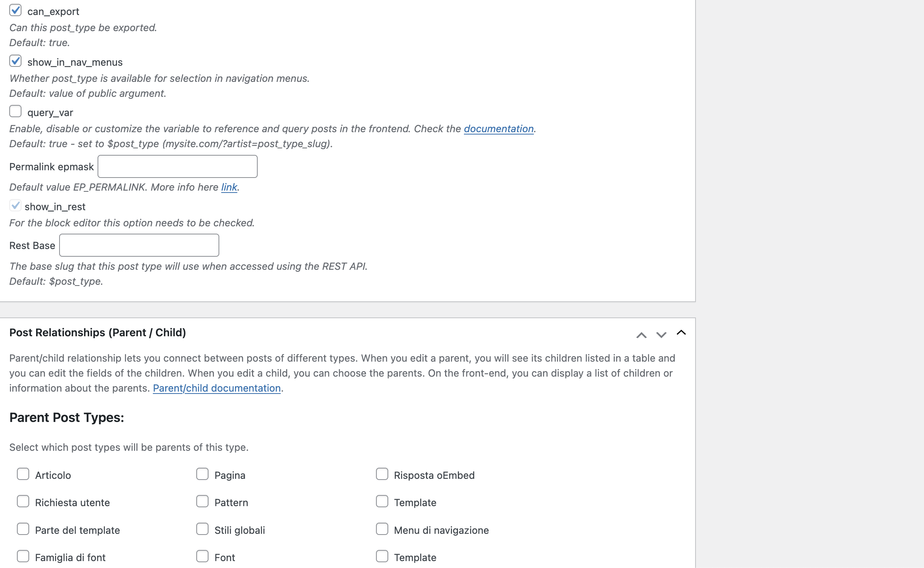Toggle the show_in_rest checkbox
Viewport: 924px width, 568px height.
pyautogui.click(x=15, y=206)
